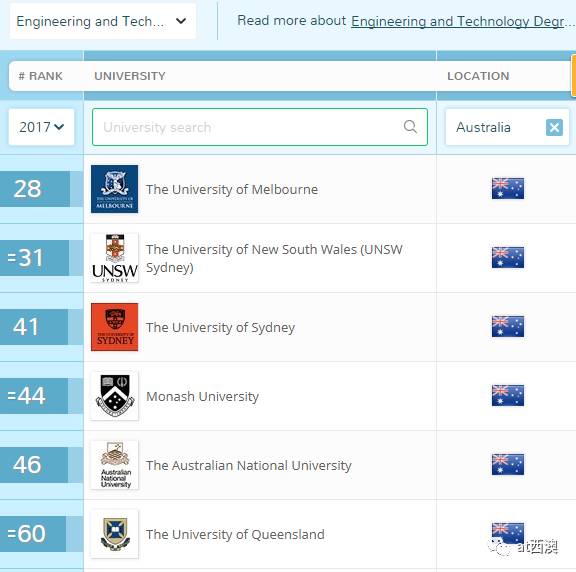Open The University of Melbourne link
Viewport: 576px width, 572px height.
click(x=232, y=189)
